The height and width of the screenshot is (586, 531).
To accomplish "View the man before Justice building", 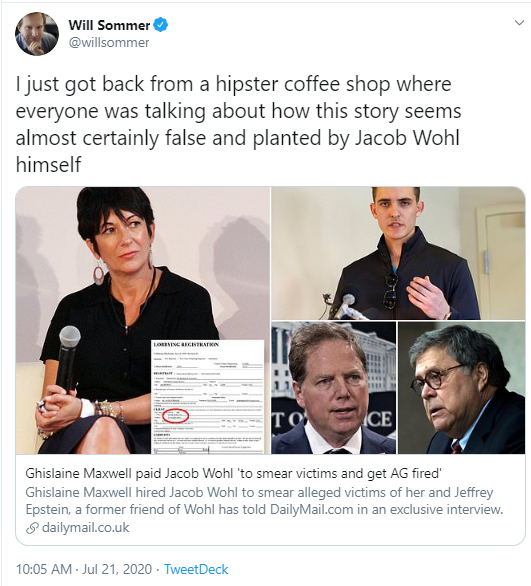I will [x=333, y=388].
